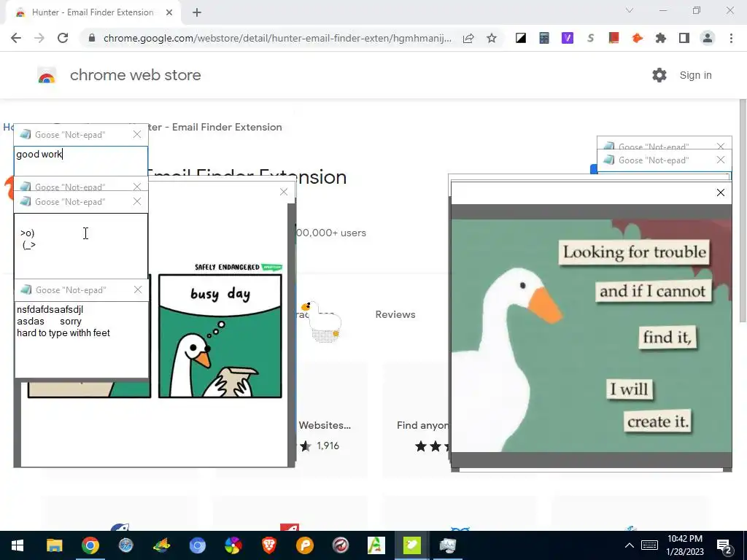Click the busy day goose comic image
The image size is (747, 560).
click(x=220, y=335)
